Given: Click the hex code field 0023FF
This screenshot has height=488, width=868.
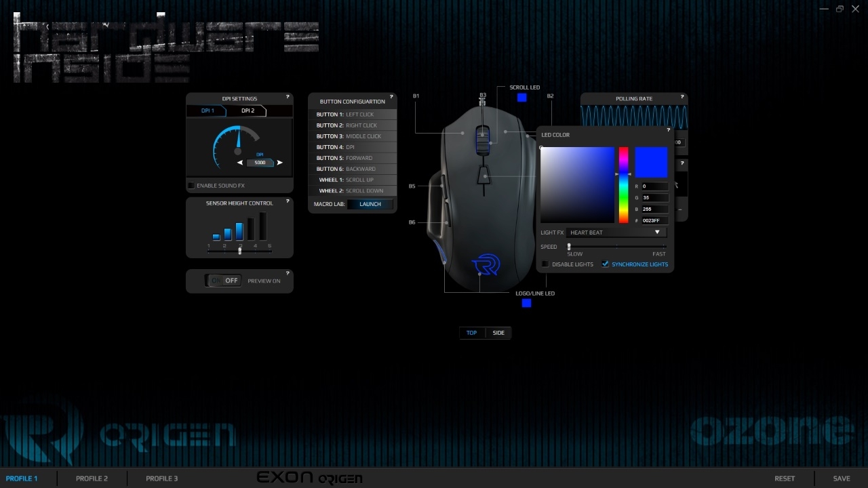Looking at the screenshot, I should tap(654, 221).
